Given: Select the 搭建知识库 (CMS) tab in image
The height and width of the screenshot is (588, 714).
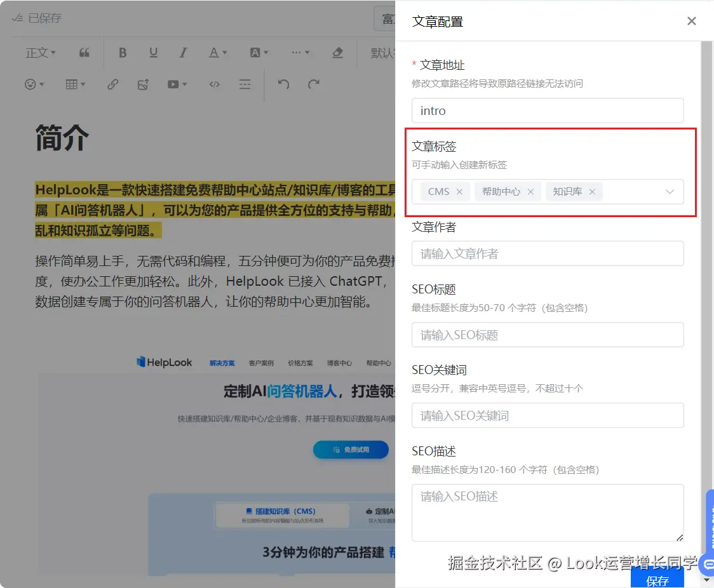Looking at the screenshot, I should (282, 515).
